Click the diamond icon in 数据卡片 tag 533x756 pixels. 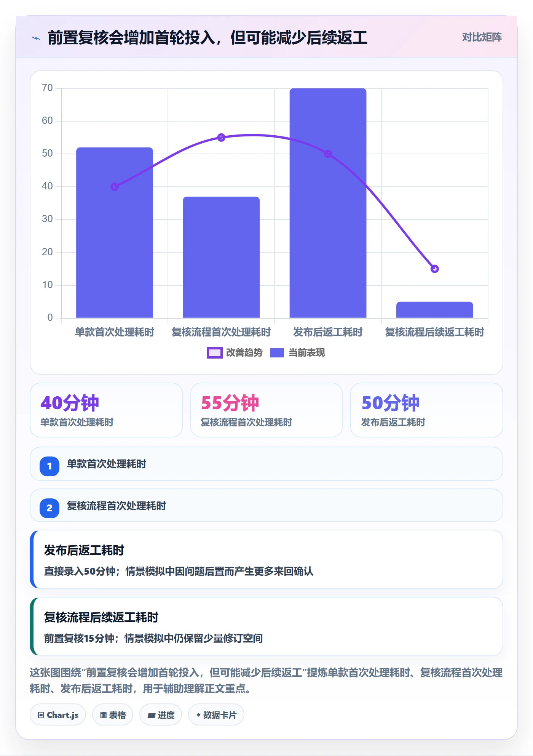(x=198, y=715)
